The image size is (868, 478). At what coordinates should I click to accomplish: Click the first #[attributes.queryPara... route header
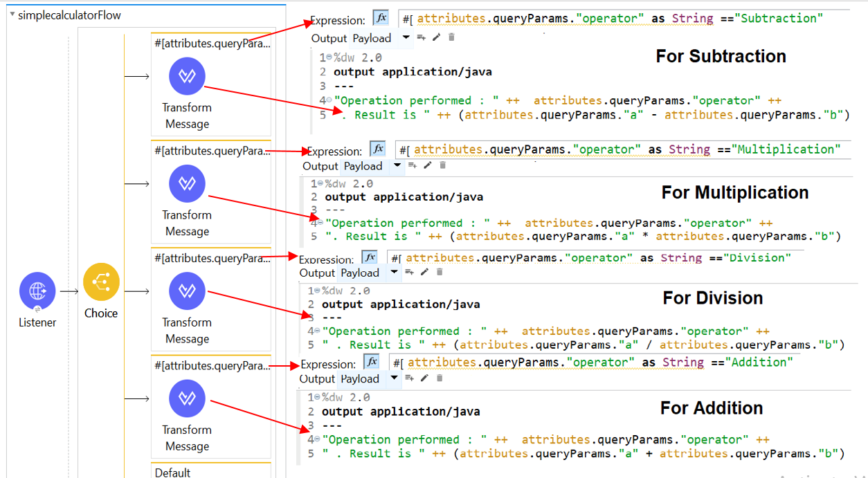pyautogui.click(x=213, y=44)
